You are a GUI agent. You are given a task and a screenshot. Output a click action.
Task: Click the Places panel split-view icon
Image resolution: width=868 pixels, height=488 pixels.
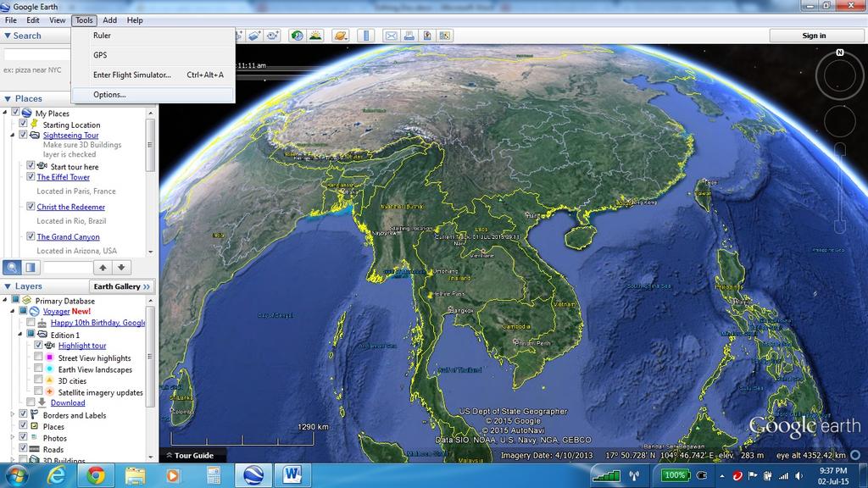(x=31, y=268)
